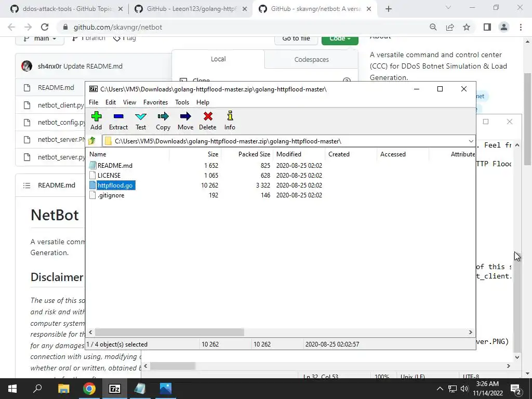
Task: Open the Info toolbar icon in 7-Zip
Action: (x=230, y=121)
